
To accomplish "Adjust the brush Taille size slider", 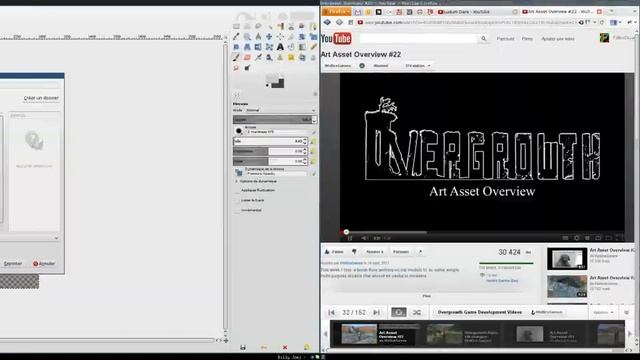I will [270, 141].
